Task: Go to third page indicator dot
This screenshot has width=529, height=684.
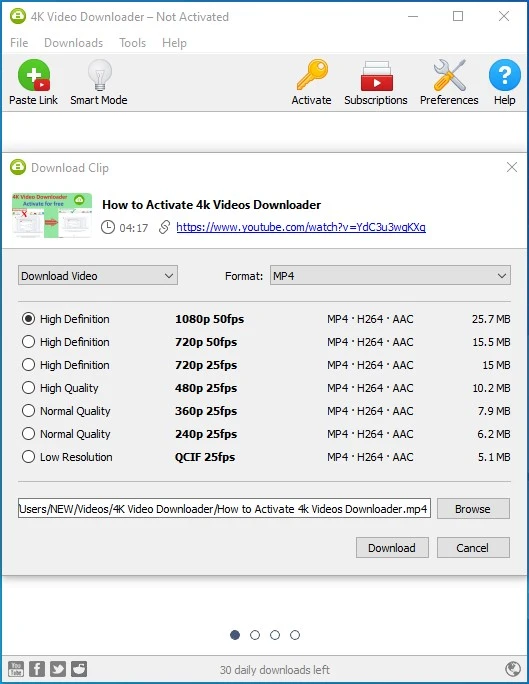Action: (x=275, y=635)
